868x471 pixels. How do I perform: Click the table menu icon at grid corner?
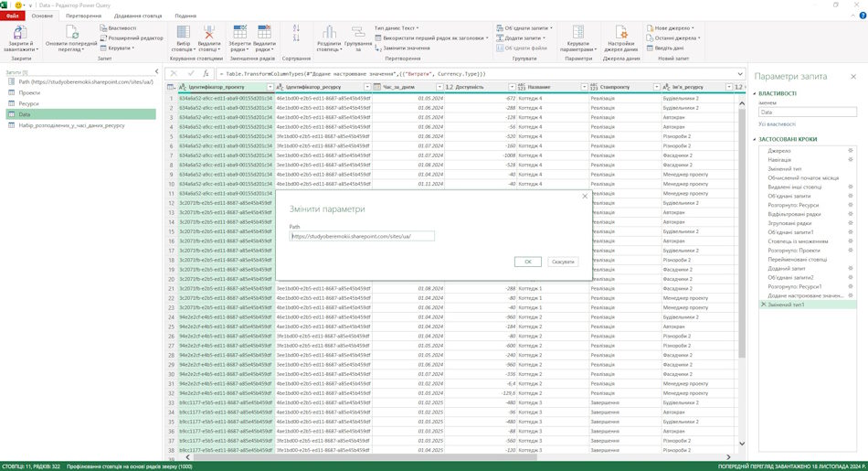click(171, 87)
